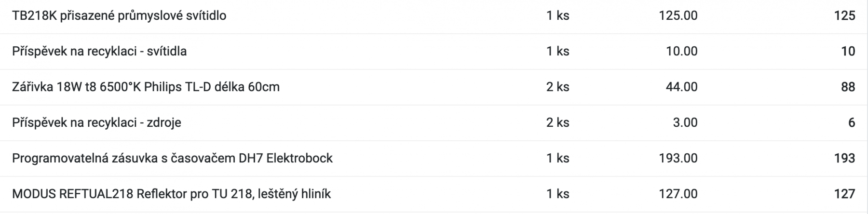Image resolution: width=868 pixels, height=214 pixels.
Task: Click the TB218K přisazené průmyslové svítidlo item name
Action: [x=119, y=15]
